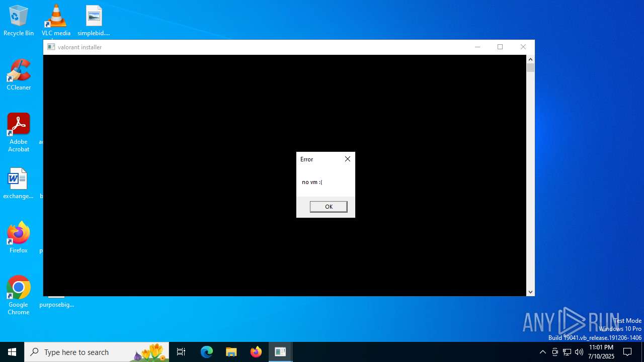Screen dimensions: 644x362
Task: Open the Windows Start menu
Action: (x=12, y=352)
